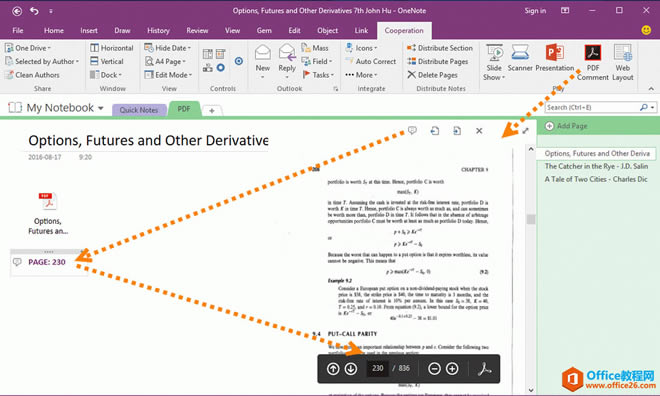660x396 pixels.
Task: Go to next PDF page arrow
Action: (x=351, y=369)
